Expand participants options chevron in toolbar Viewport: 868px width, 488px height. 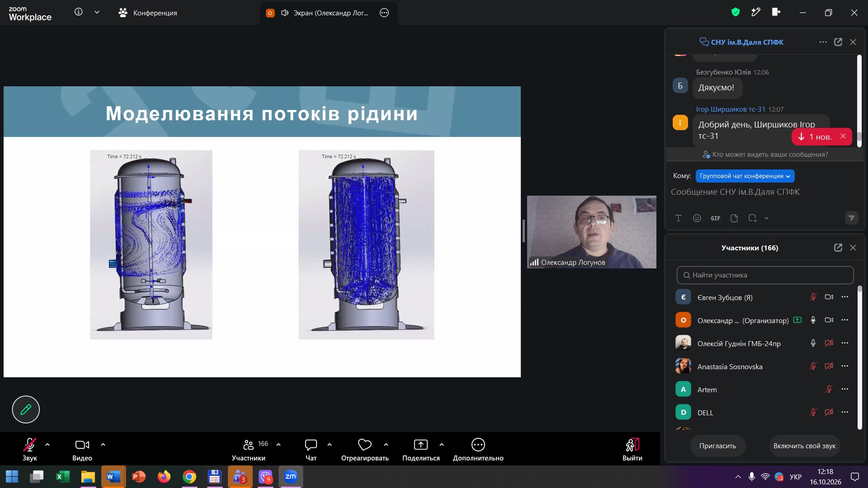[x=278, y=445]
